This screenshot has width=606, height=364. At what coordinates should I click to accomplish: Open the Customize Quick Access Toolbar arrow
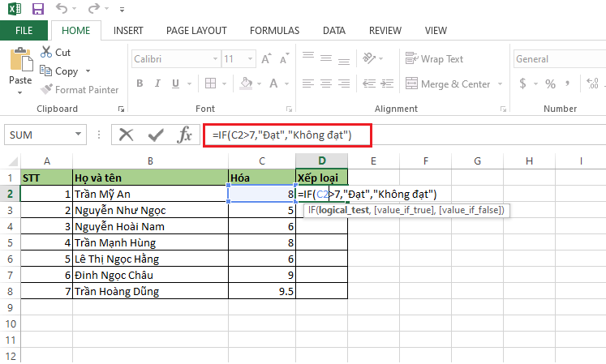coord(122,9)
